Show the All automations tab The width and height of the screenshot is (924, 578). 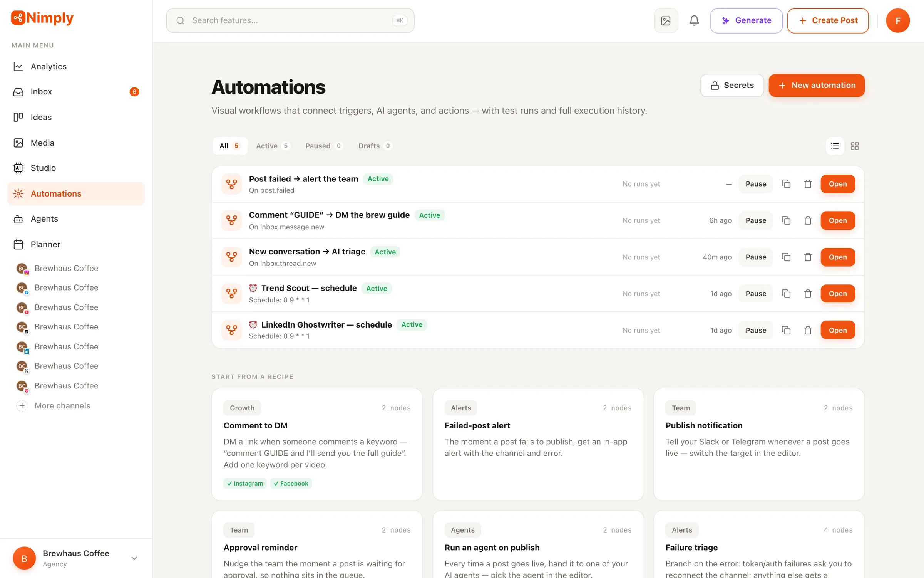pos(230,146)
